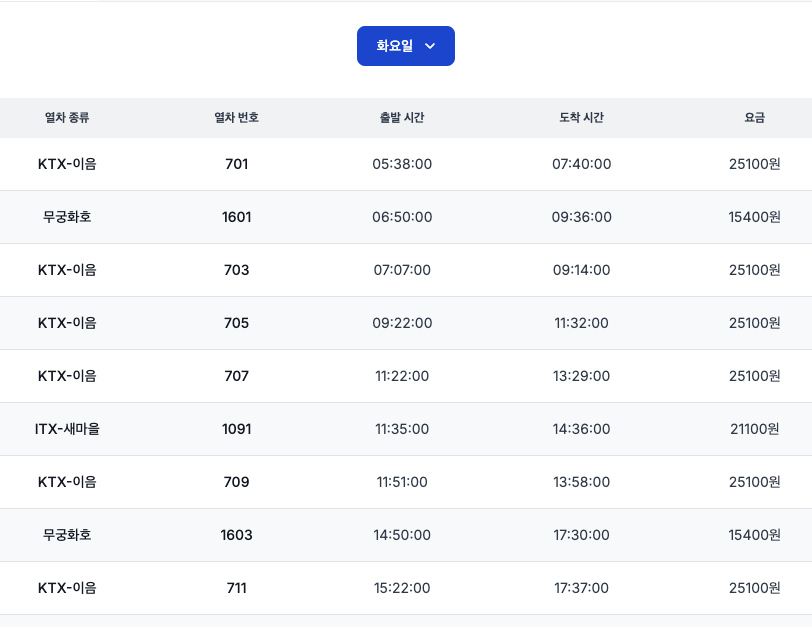
Task: Click arrival time 13:58:00
Action: pyautogui.click(x=582, y=482)
